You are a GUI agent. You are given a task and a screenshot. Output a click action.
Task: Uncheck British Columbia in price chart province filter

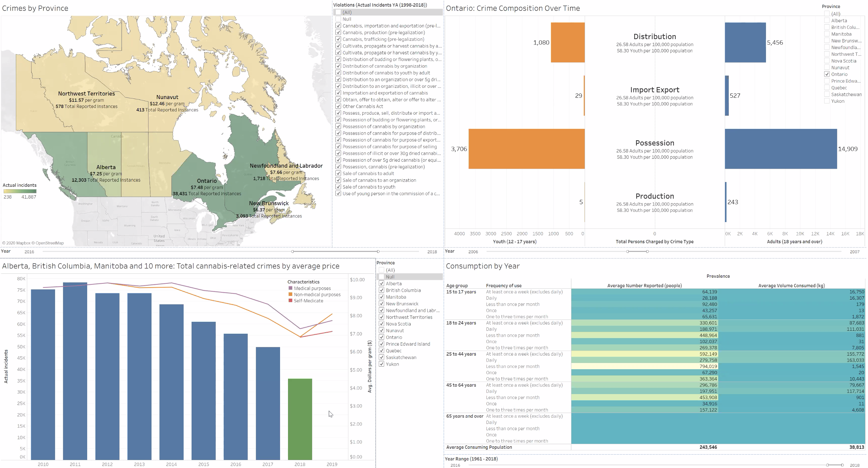[x=381, y=290]
